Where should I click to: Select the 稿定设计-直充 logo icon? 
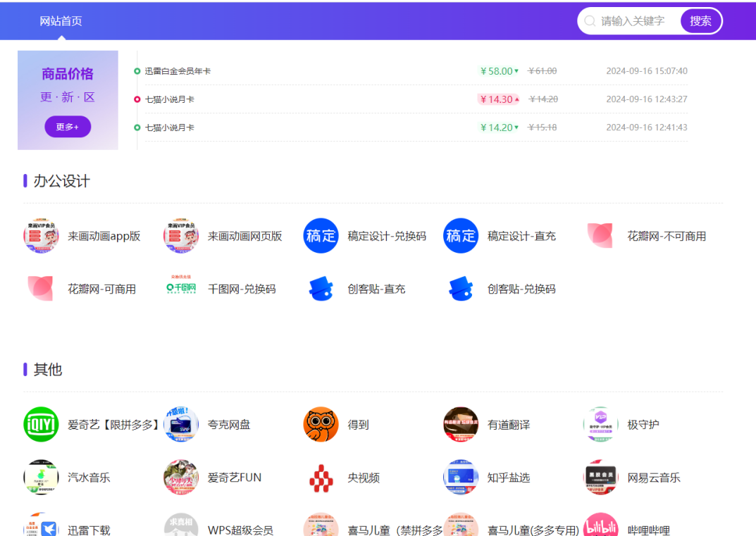461,236
